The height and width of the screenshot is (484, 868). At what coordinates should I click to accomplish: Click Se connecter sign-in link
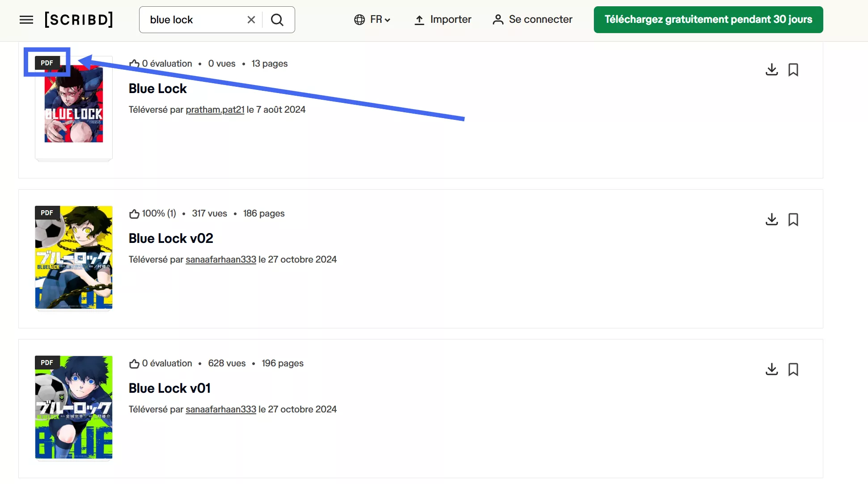point(532,20)
